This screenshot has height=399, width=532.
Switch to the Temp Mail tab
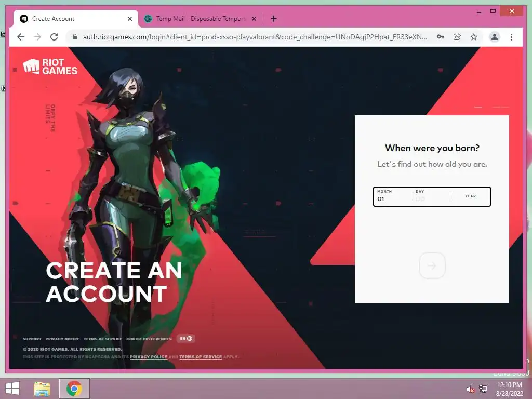(200, 19)
